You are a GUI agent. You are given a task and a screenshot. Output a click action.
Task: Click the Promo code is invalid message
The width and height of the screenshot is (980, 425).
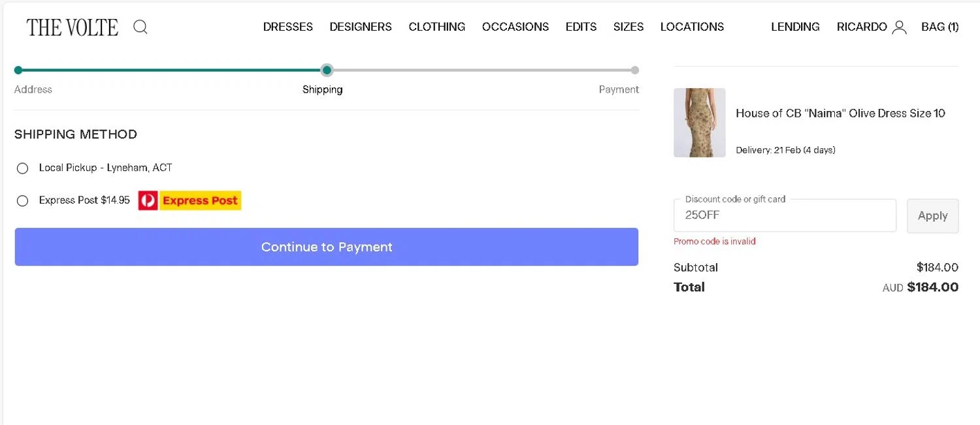[715, 242]
